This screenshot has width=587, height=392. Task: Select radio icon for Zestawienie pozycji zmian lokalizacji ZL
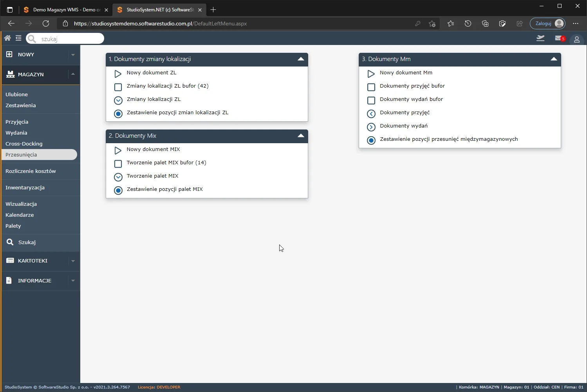click(118, 113)
